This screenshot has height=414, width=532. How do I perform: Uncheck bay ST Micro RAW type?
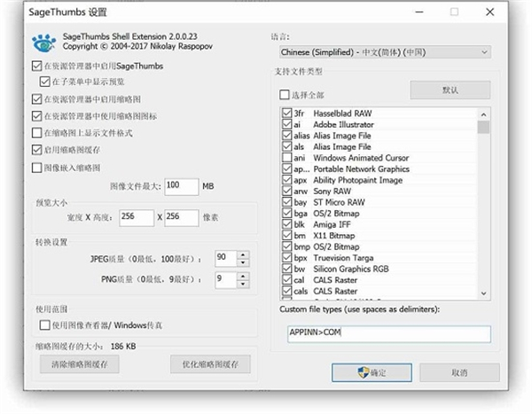point(287,202)
